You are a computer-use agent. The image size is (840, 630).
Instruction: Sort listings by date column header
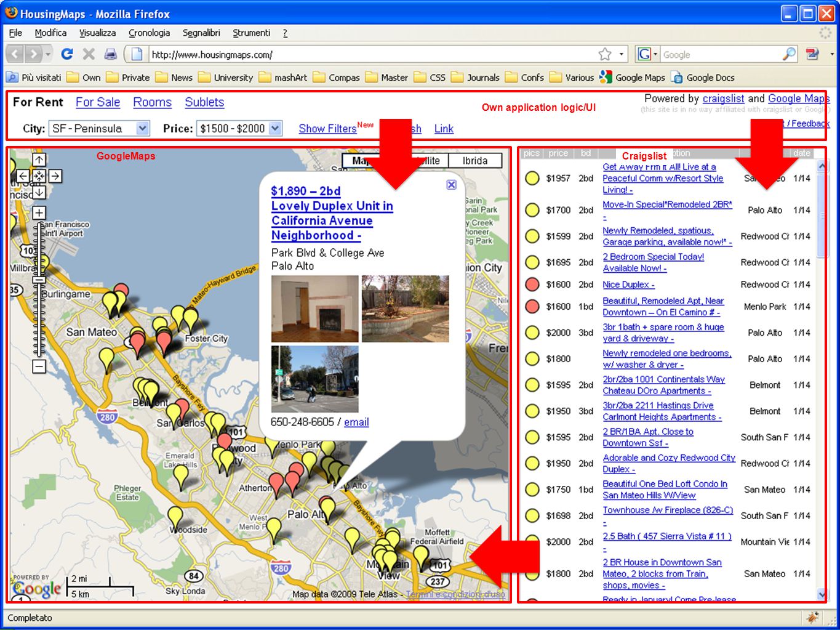coord(802,153)
